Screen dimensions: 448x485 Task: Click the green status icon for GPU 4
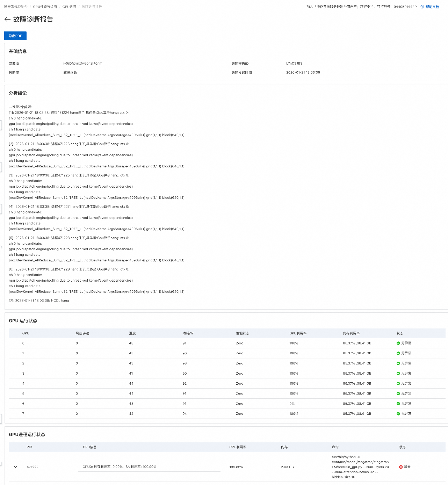pos(398,384)
